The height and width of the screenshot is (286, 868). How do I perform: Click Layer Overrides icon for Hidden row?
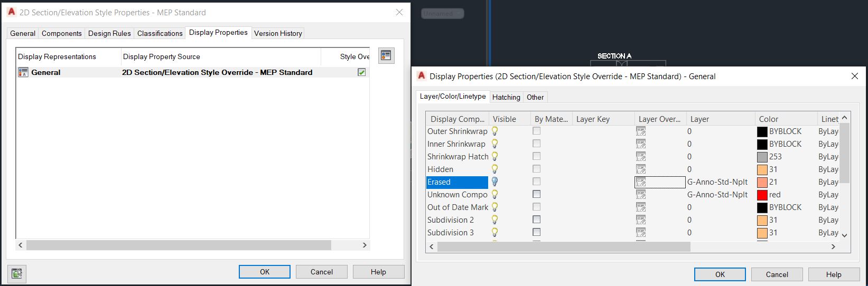[x=641, y=169]
